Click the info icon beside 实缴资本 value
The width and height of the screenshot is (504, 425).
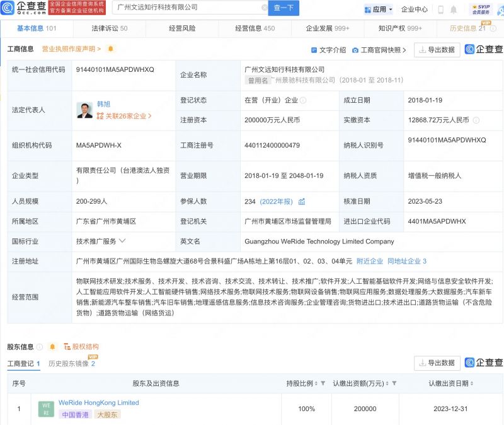tap(476, 120)
